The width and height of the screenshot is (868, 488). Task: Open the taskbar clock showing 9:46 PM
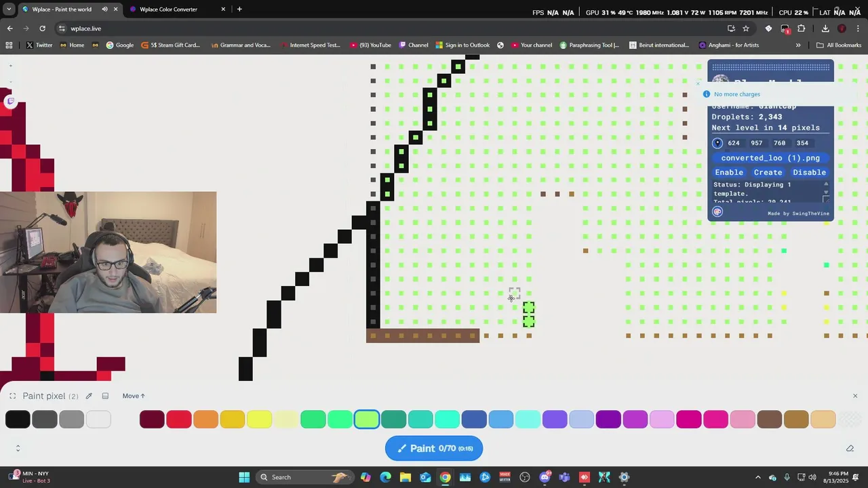838,477
